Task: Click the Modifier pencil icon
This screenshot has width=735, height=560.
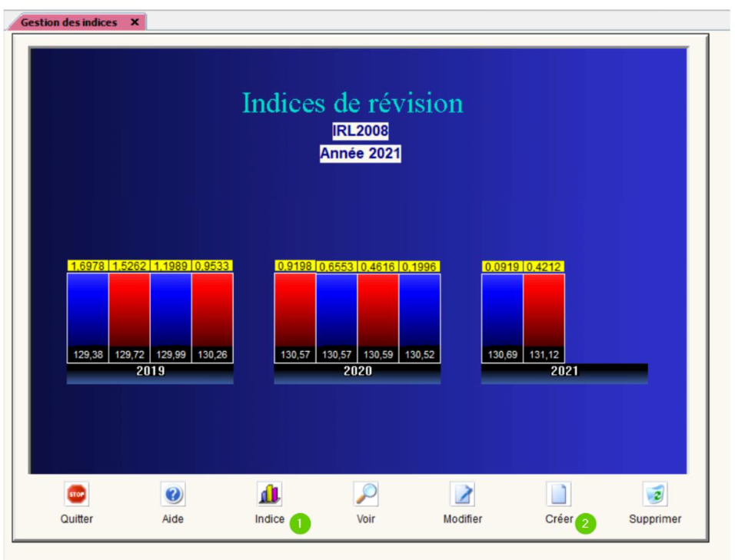Action: click(x=463, y=494)
